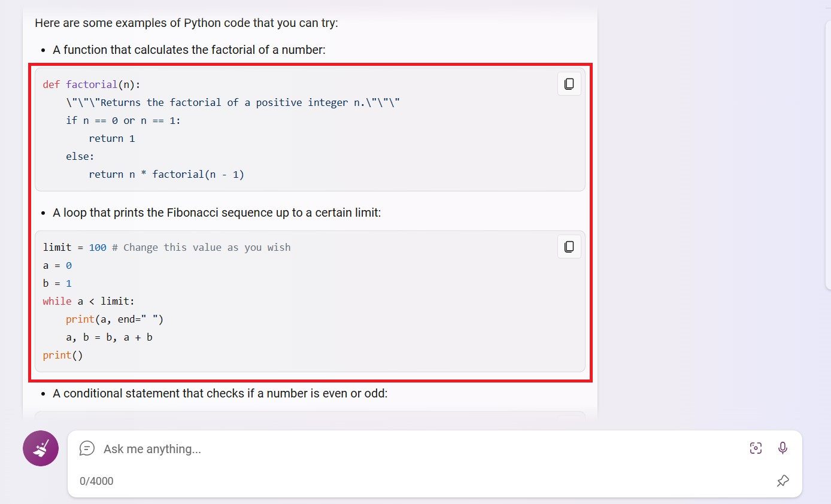831x504 pixels.
Task: Select the purple New Topic avatar button
Action: pyautogui.click(x=40, y=448)
